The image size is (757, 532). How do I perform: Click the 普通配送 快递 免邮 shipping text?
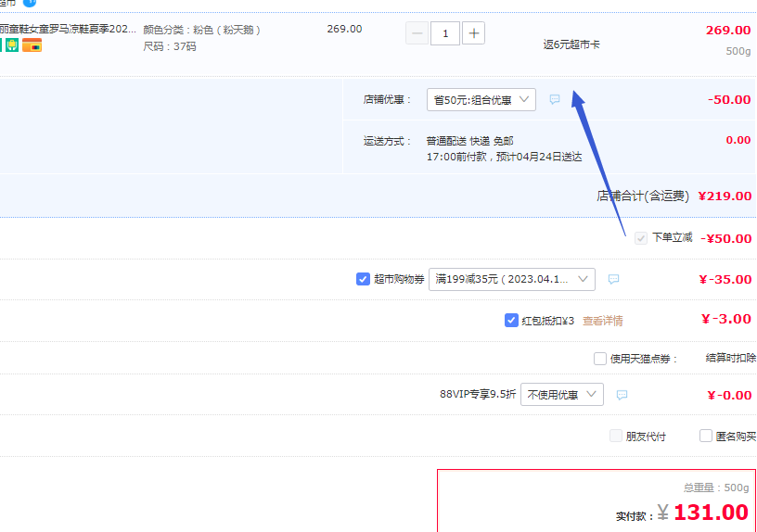[469, 141]
